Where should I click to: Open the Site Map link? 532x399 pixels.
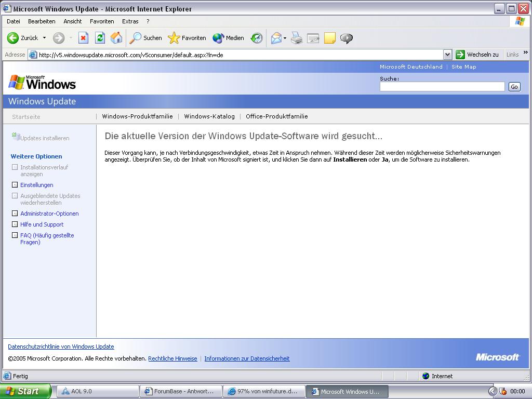point(464,67)
